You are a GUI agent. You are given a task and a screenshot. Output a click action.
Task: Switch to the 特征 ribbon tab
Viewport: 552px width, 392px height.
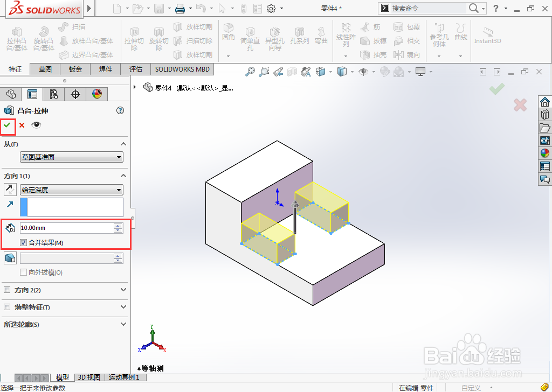15,69
